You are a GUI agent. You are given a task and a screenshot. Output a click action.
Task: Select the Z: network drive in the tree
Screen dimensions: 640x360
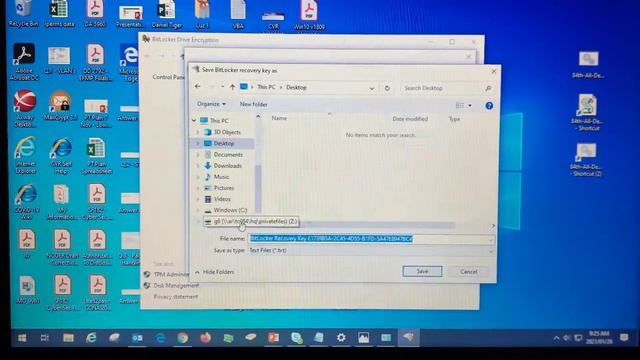251,221
